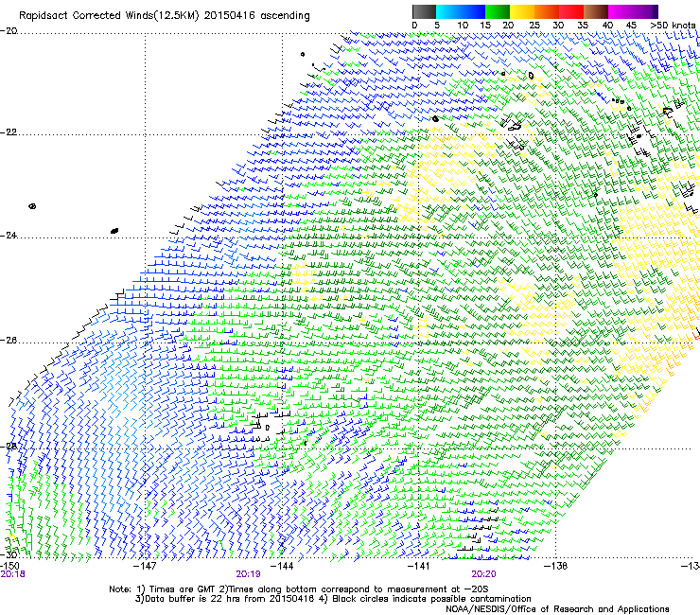This screenshot has height=615, width=700.
Task: Click the "-28" latitude axis label
Action: [x=9, y=447]
